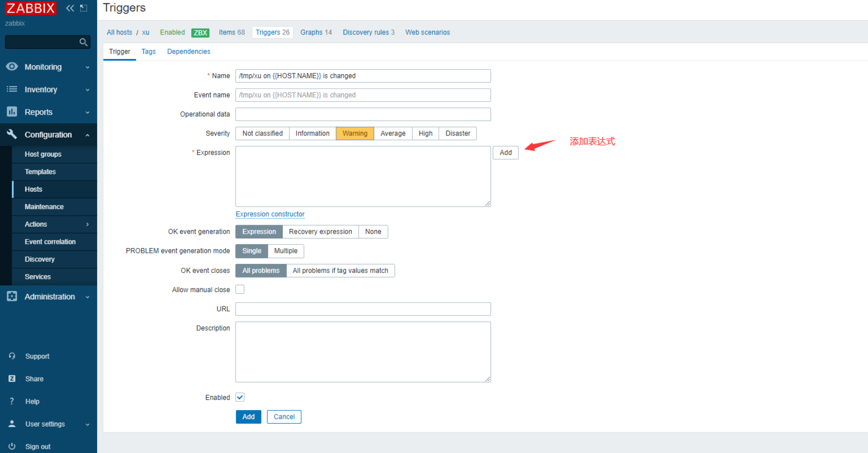Screen dimensions: 868x453
Task: Select Not classified severity
Action: pyautogui.click(x=262, y=133)
